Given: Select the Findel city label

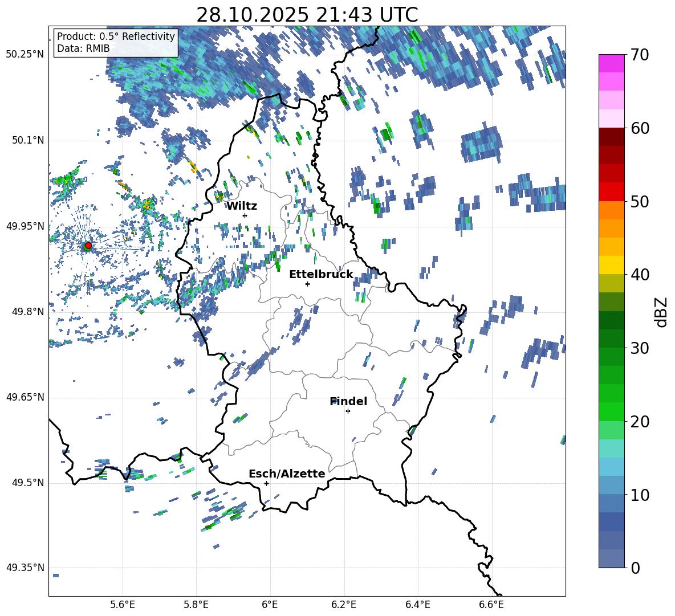Looking at the screenshot, I should pos(348,401).
